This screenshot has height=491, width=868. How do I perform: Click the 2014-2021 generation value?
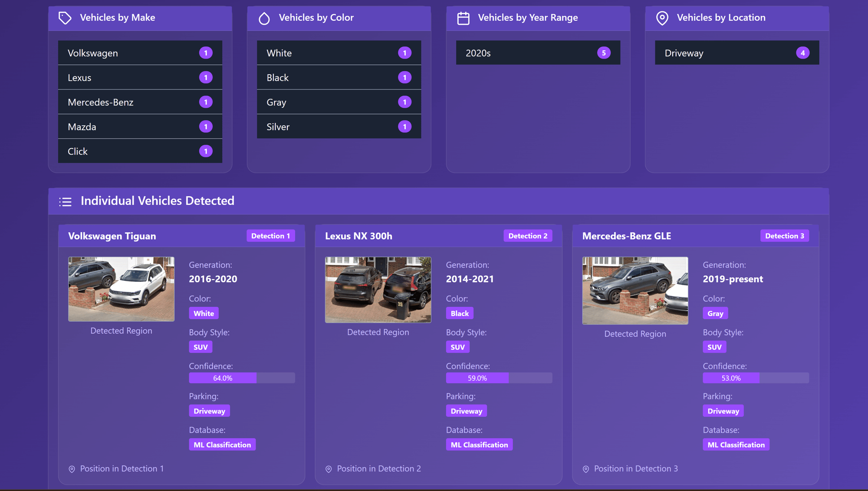pos(470,279)
